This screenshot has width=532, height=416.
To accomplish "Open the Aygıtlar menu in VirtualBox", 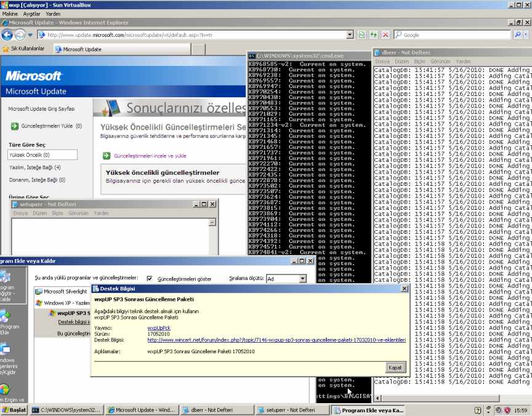I will click(31, 14).
